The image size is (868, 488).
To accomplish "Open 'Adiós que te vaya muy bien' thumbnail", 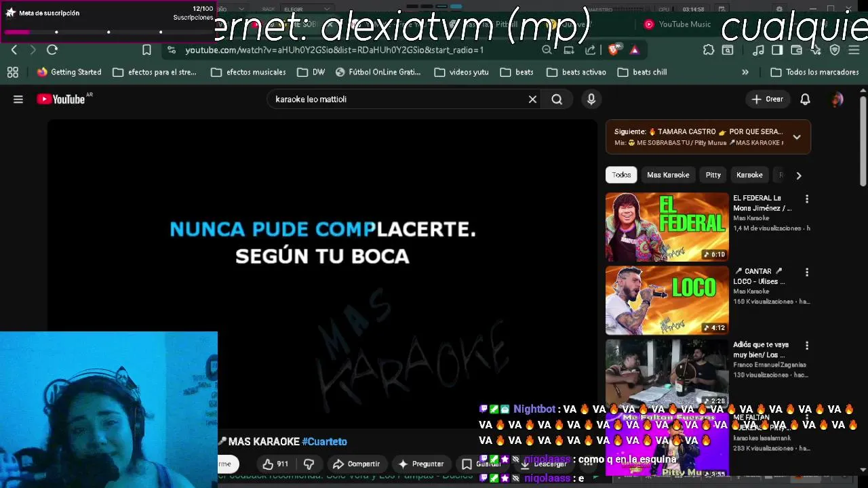I will tap(667, 373).
